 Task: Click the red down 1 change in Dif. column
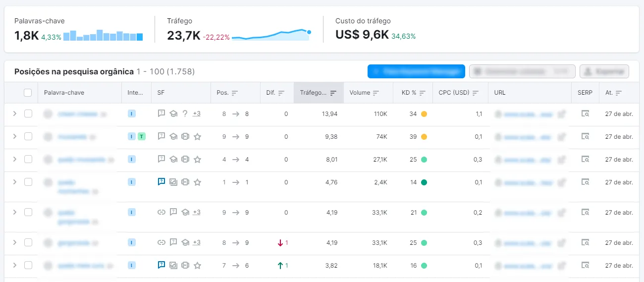click(283, 243)
